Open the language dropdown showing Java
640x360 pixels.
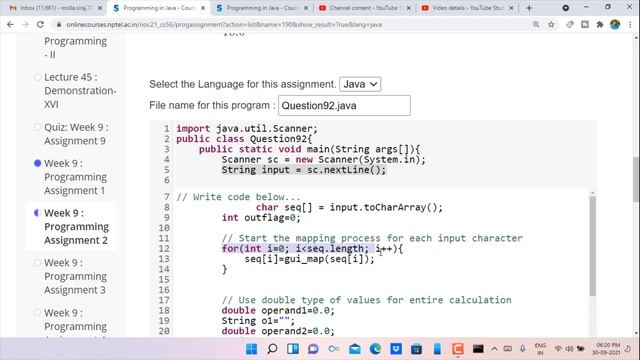(x=360, y=84)
